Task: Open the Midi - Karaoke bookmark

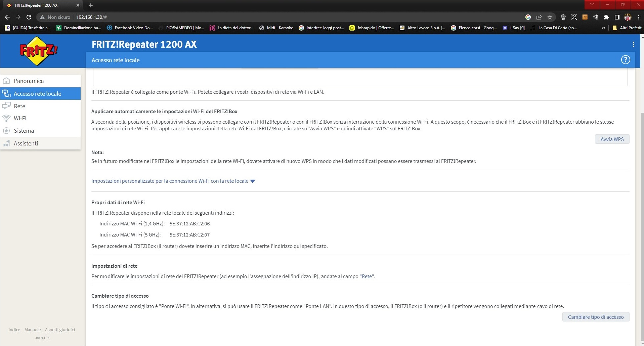Action: (276, 28)
